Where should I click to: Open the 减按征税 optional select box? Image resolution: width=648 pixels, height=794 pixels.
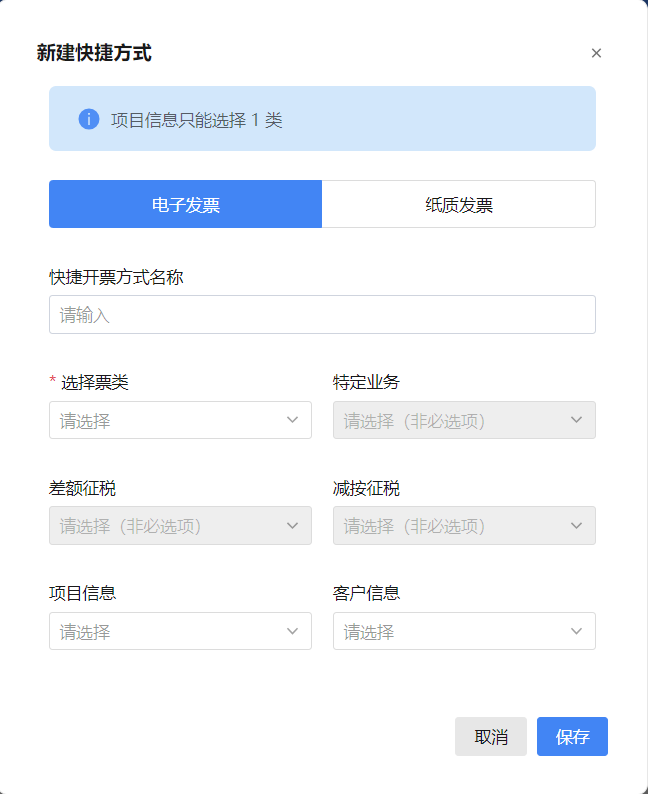tap(464, 526)
